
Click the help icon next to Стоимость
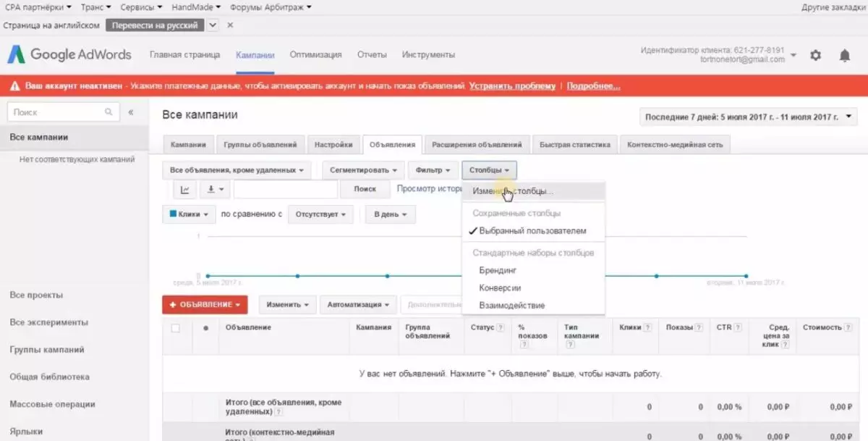click(x=847, y=328)
